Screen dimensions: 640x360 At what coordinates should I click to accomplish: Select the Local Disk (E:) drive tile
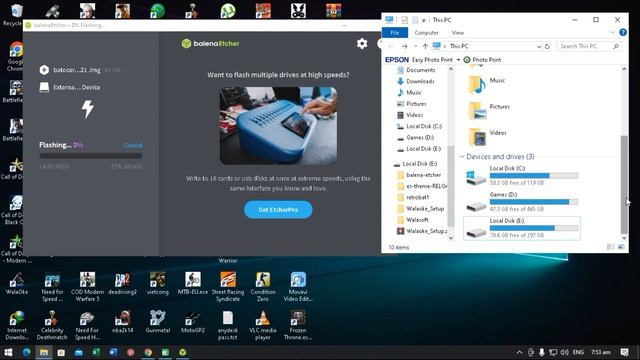[522, 228]
